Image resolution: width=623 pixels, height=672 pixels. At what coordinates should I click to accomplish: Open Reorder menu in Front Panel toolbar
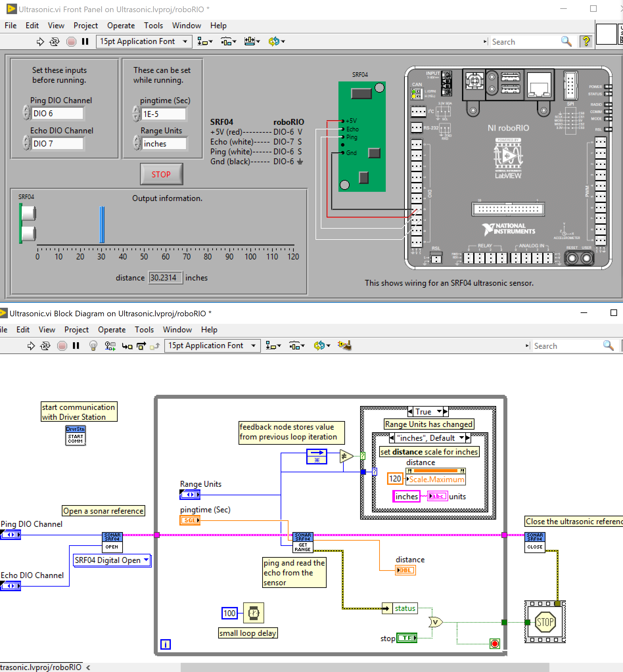click(276, 41)
